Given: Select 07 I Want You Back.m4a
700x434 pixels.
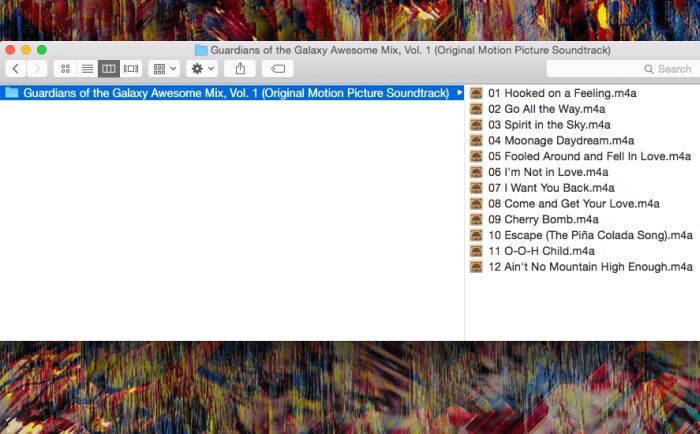Looking at the screenshot, I should (551, 188).
